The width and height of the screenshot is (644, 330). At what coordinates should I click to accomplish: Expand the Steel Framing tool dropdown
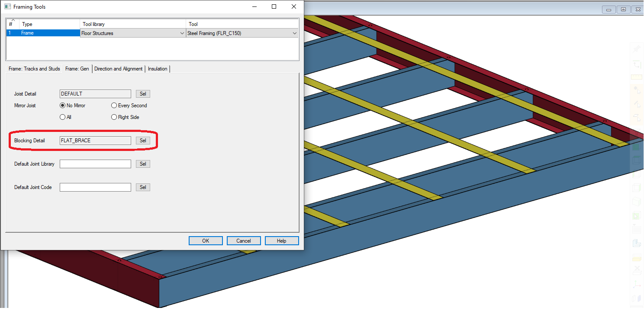click(x=242, y=33)
